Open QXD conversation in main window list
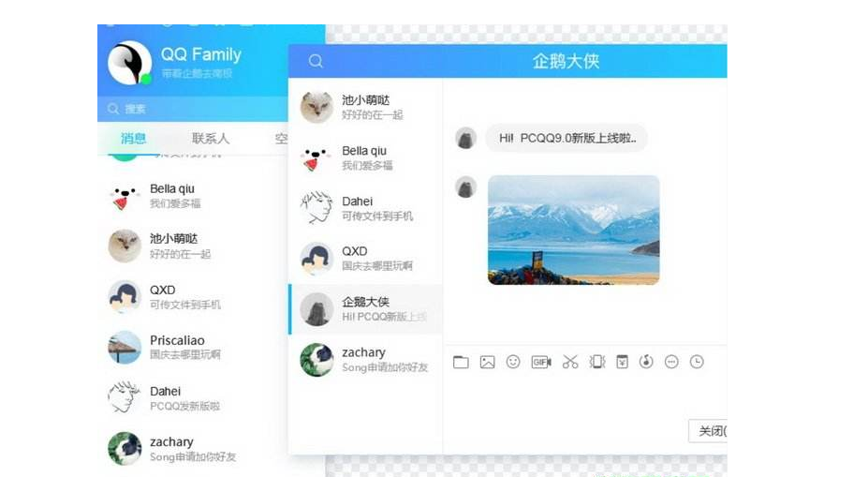868x477 pixels. pyautogui.click(x=193, y=297)
